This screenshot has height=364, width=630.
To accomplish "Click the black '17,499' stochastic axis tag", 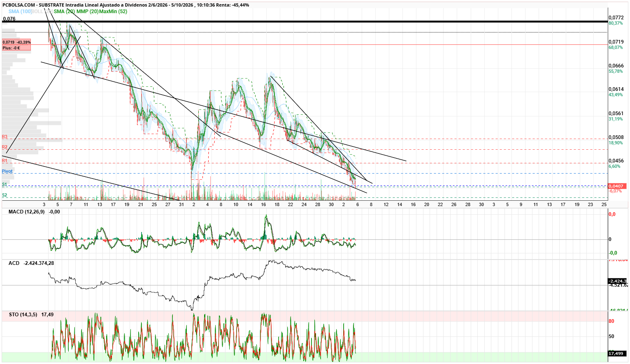I will point(617,353).
